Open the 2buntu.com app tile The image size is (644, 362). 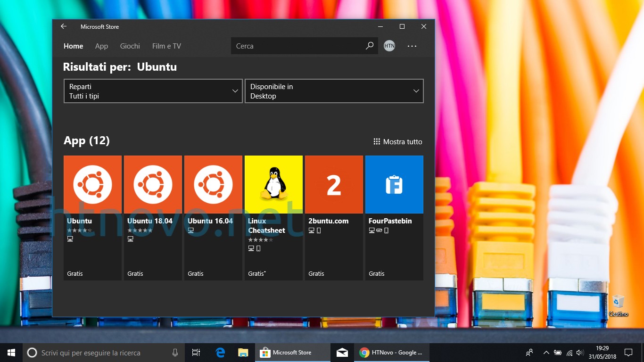coord(334,184)
